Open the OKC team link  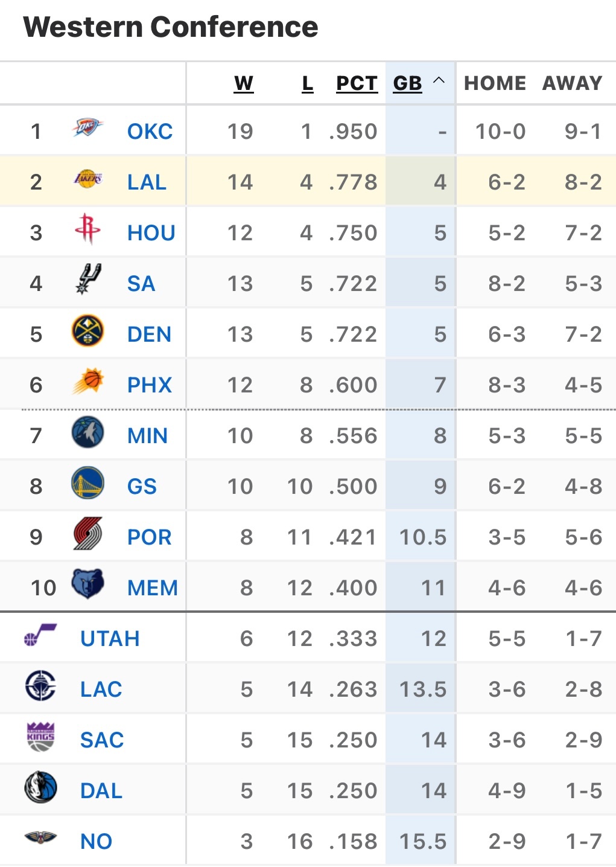[150, 132]
